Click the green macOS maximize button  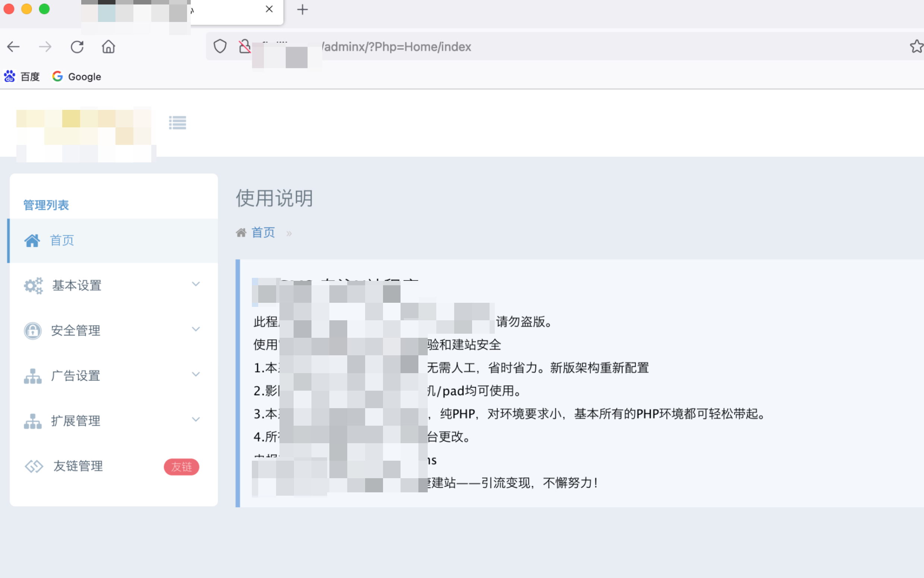(x=44, y=9)
